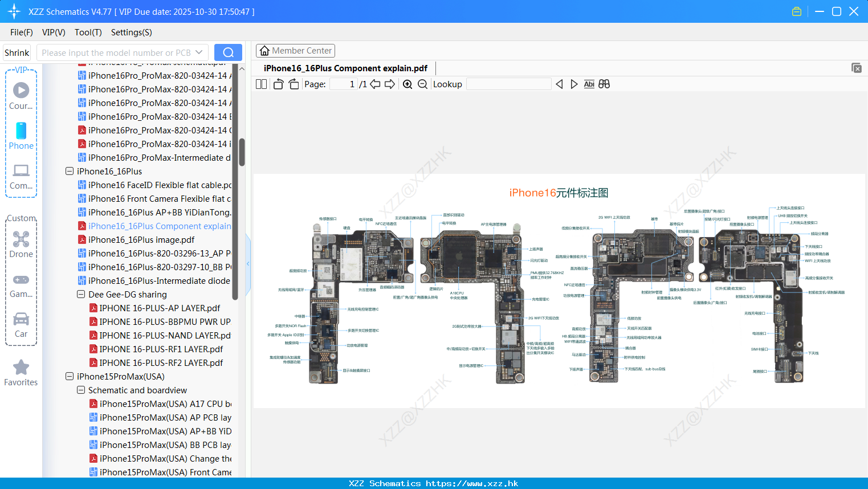Open iPhone16Pro_ProMax-Intermediate diode file

pos(154,157)
